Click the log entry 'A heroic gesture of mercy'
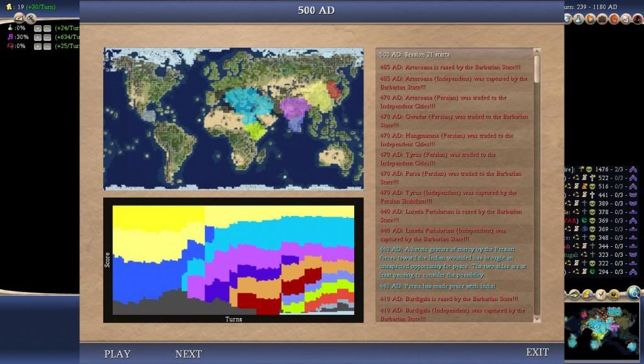This screenshot has width=644, height=364. tap(453, 262)
